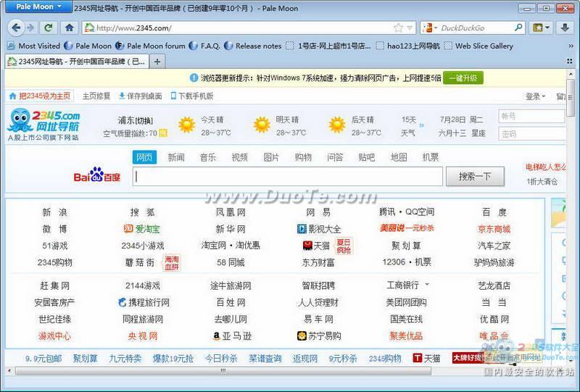The image size is (580, 392).
Task: Open the 京东商城 link
Action: coord(494,228)
